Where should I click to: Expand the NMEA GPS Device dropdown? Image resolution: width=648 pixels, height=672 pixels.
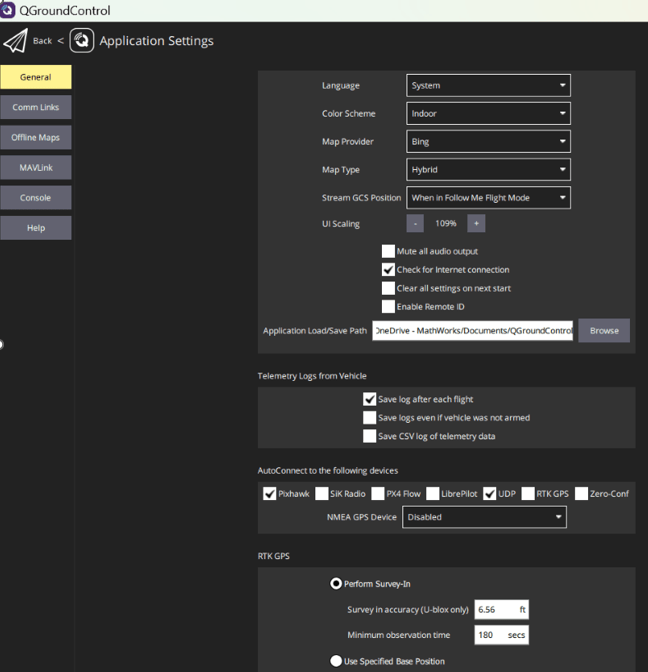[x=484, y=517]
